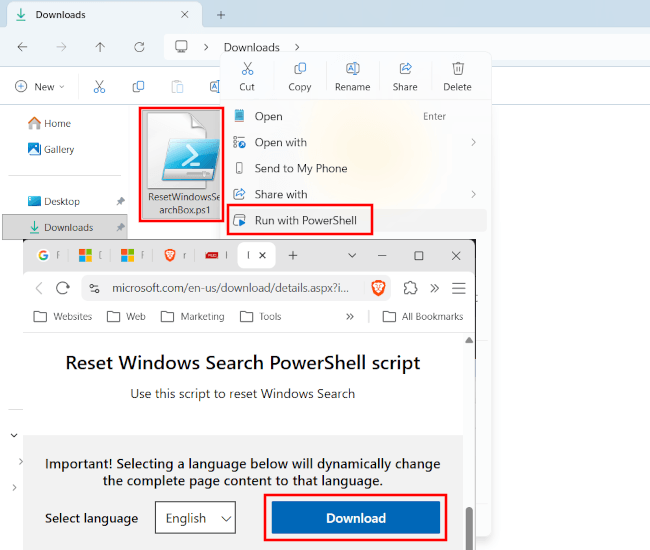Open the Marketing bookmarks folder

[x=193, y=317]
